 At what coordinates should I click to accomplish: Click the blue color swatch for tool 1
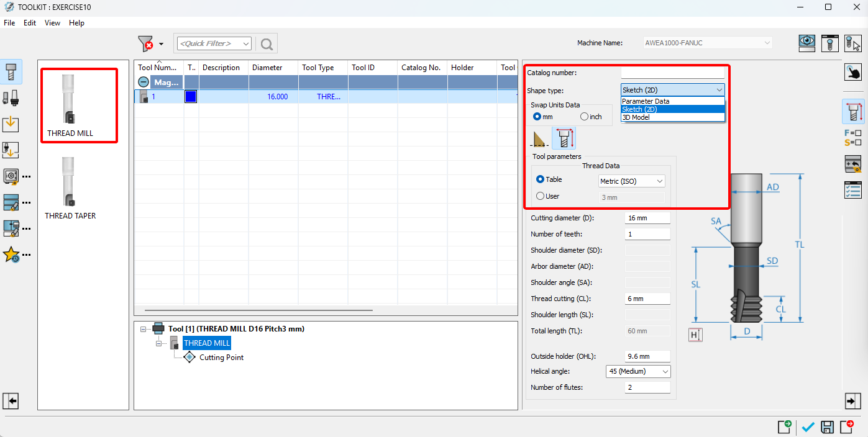tap(191, 97)
